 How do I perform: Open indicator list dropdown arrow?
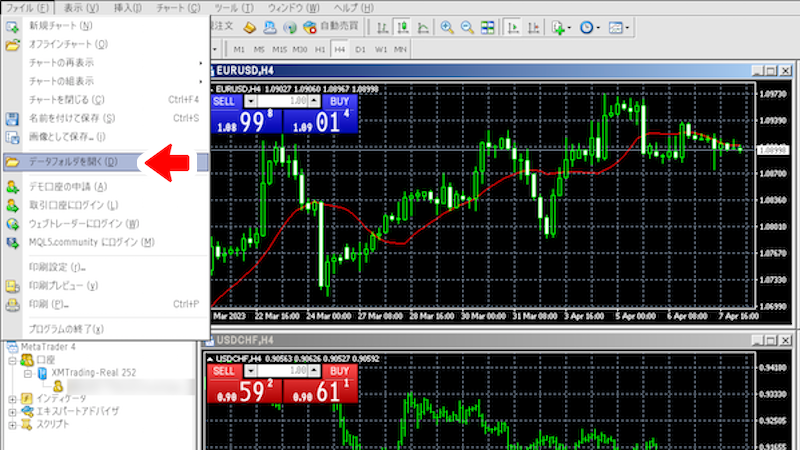569,28
